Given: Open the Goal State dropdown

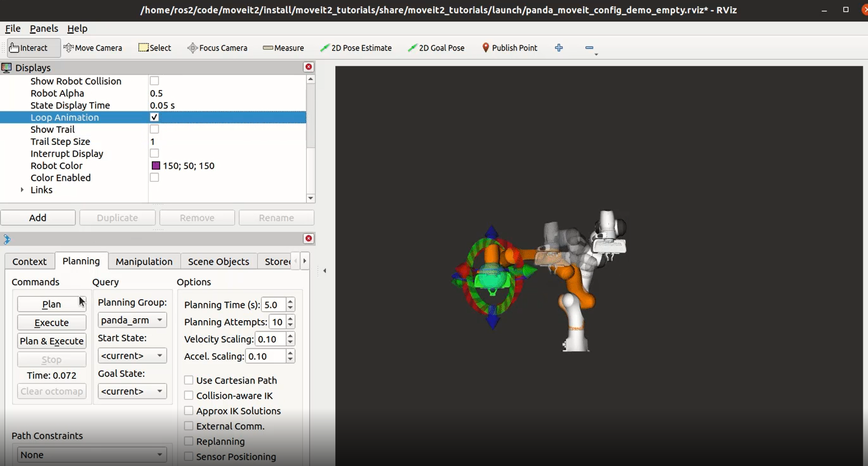Looking at the screenshot, I should pos(132,391).
